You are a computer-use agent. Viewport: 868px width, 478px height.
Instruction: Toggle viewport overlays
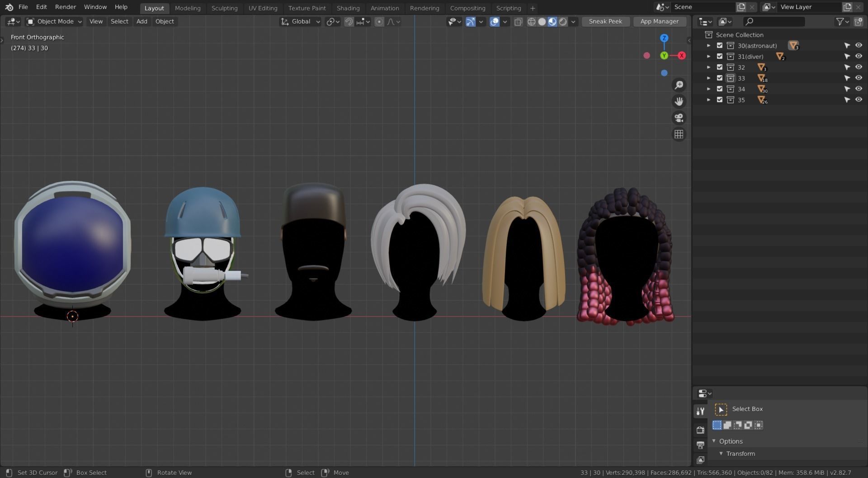pyautogui.click(x=495, y=22)
